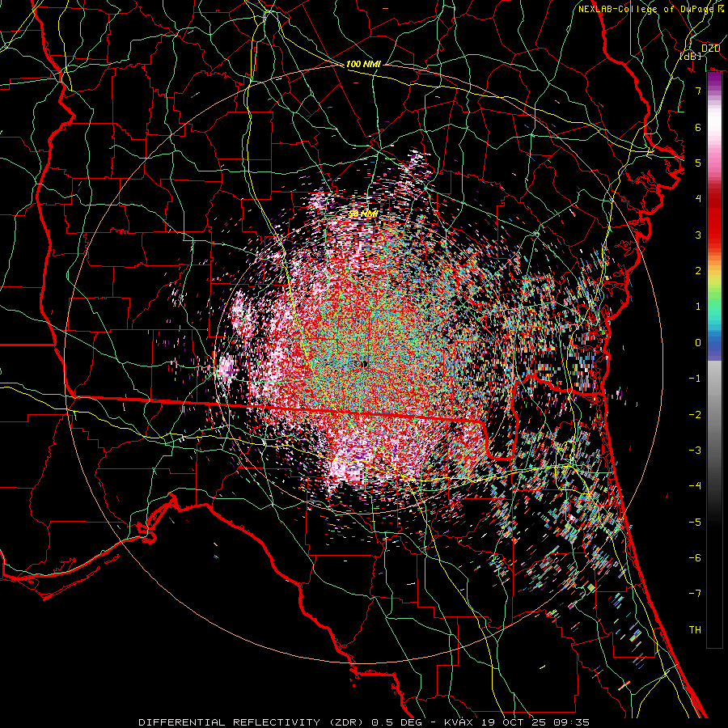Click the "0.5 DEG" elevation angle text
The image size is (728, 728).
tap(397, 722)
